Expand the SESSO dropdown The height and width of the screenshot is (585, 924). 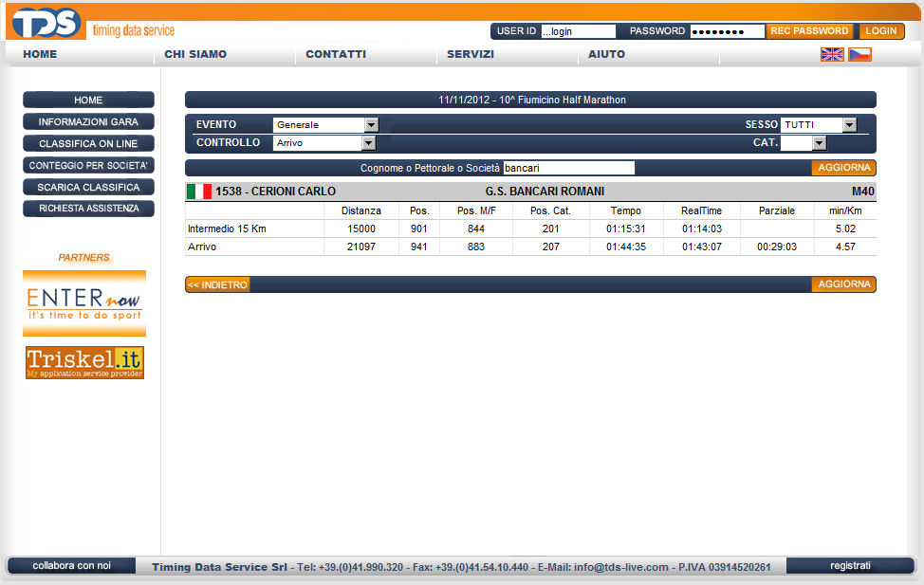pyautogui.click(x=819, y=125)
